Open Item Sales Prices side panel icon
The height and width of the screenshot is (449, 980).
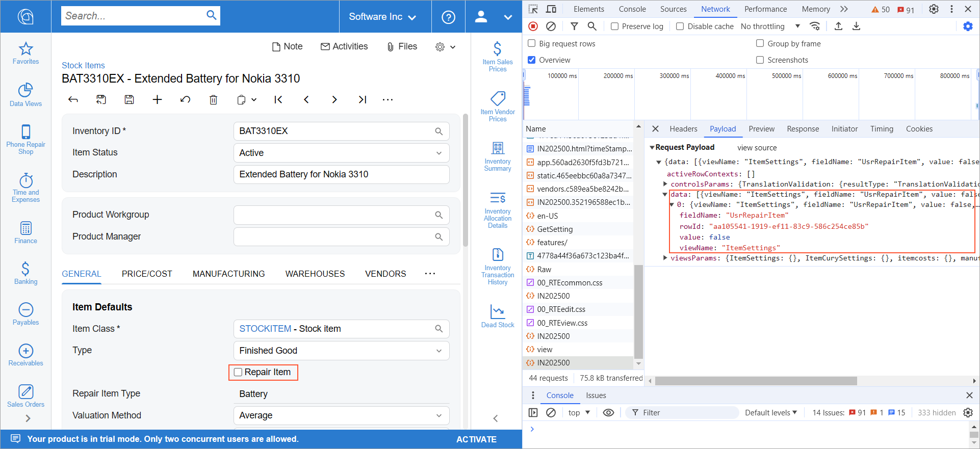497,56
